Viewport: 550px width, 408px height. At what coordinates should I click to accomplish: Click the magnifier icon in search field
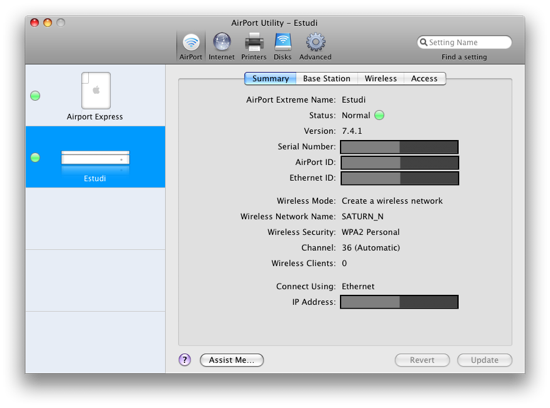pos(423,42)
